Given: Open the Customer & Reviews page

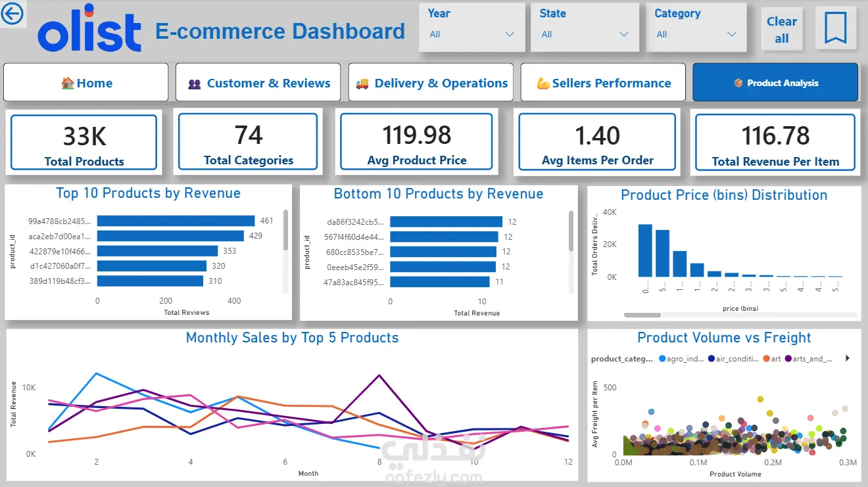Looking at the screenshot, I should (x=258, y=82).
